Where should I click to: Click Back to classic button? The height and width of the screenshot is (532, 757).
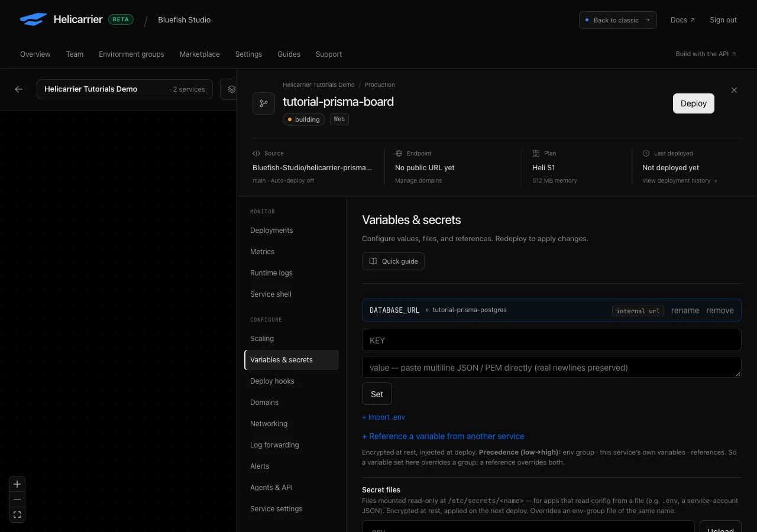618,20
